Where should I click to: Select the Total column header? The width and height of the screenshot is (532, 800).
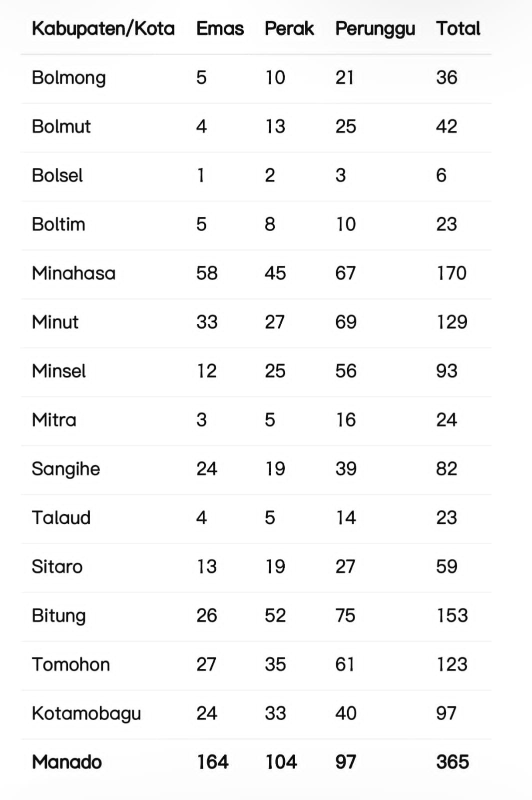[458, 29]
